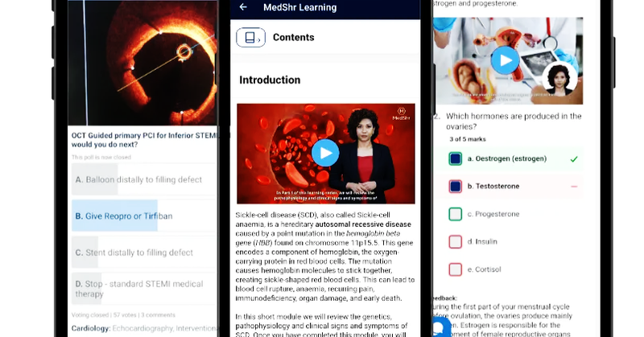Click the voting closed 57 votes line

tap(123, 315)
